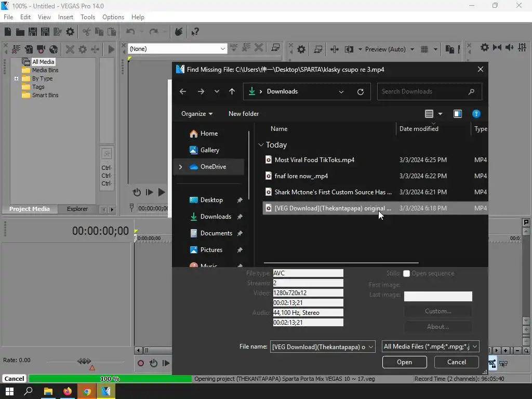Click the New project icon in main toolbar

pyautogui.click(x=8, y=32)
